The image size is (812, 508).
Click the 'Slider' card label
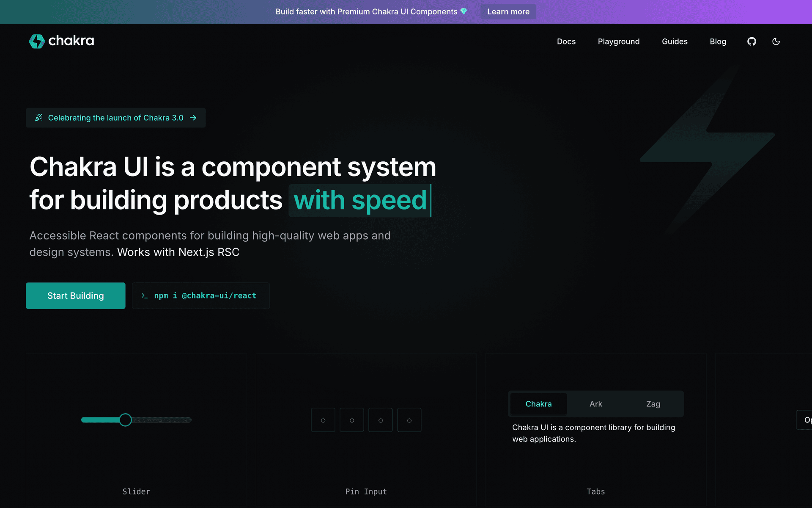click(136, 491)
